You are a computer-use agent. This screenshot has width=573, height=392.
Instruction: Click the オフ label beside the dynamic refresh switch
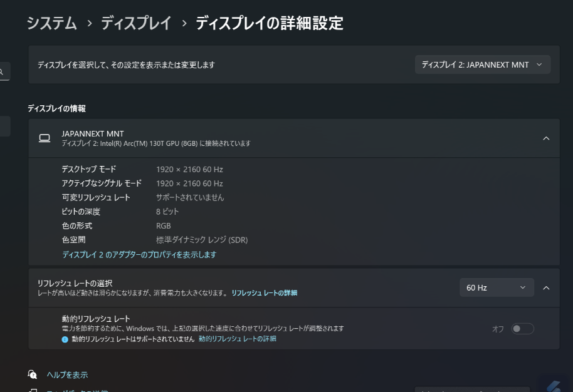point(498,329)
